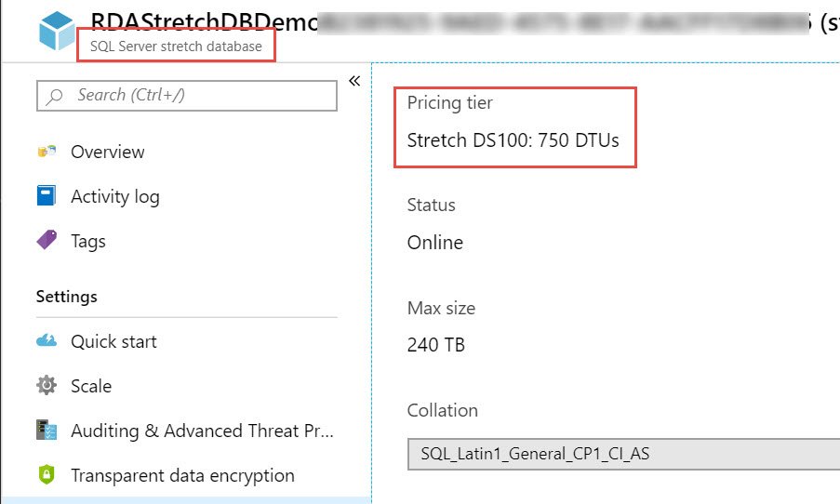The height and width of the screenshot is (504, 840).
Task: Open the Activity log menu item
Action: [x=115, y=196]
